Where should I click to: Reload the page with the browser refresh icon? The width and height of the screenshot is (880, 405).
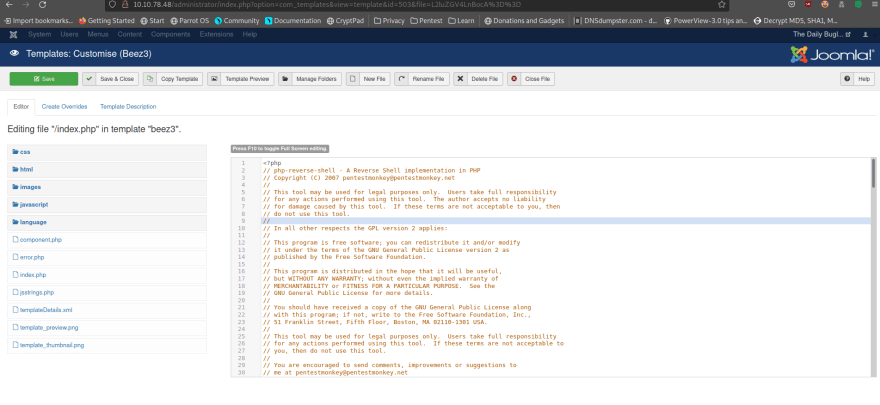[x=43, y=4]
